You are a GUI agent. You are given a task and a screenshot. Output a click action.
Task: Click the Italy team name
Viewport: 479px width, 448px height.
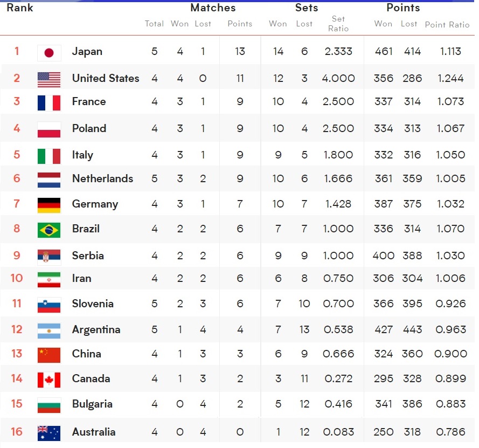click(x=82, y=155)
